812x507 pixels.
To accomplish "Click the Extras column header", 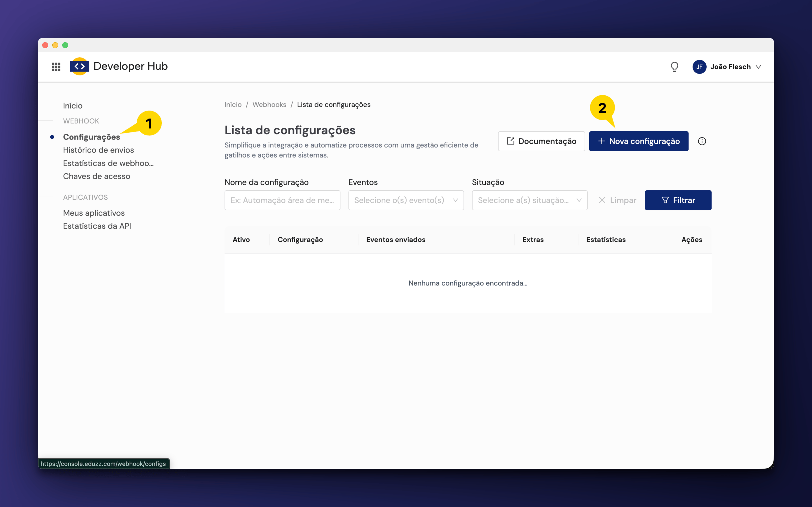I will click(x=533, y=240).
